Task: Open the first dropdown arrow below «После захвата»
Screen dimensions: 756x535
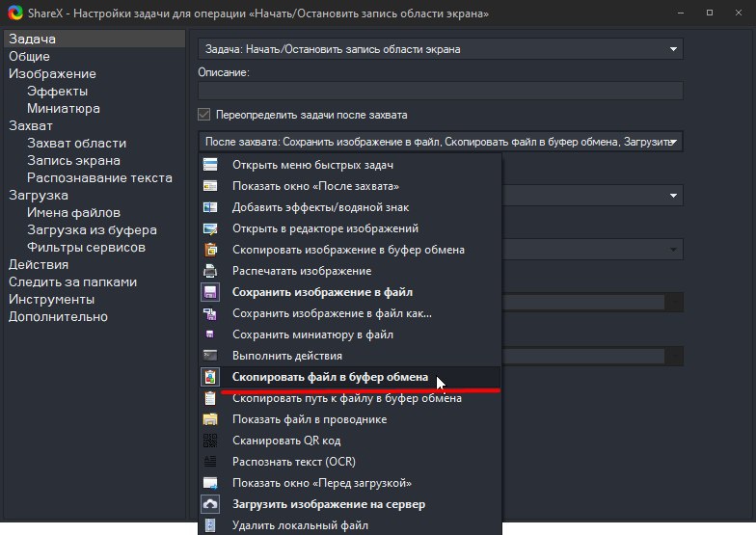Action: [673, 195]
